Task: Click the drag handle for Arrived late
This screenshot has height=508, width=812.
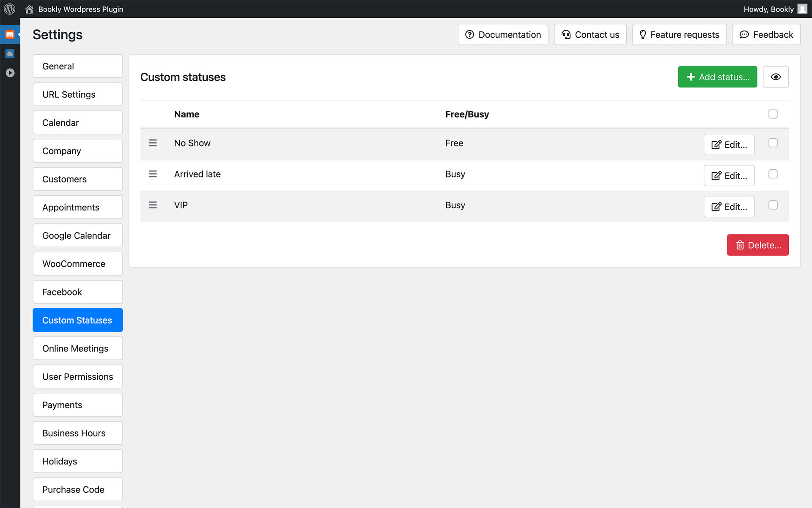Action: pyautogui.click(x=153, y=174)
